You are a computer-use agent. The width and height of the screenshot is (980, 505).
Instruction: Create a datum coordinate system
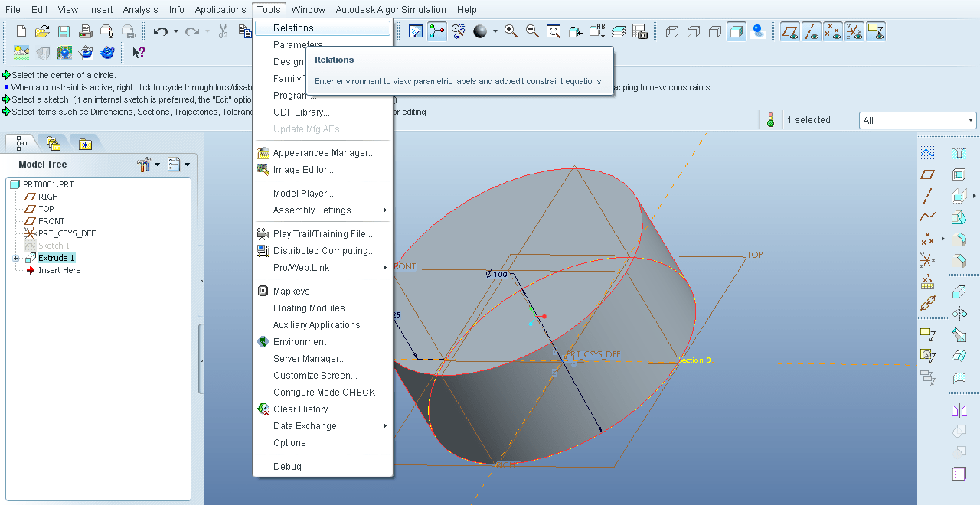pyautogui.click(x=927, y=260)
